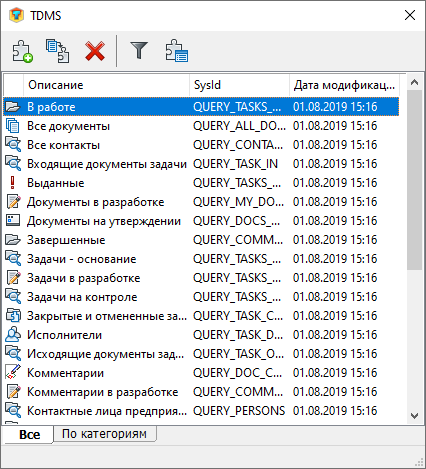Select the Документы на утверждении entry
The width and height of the screenshot is (426, 469).
201,221
